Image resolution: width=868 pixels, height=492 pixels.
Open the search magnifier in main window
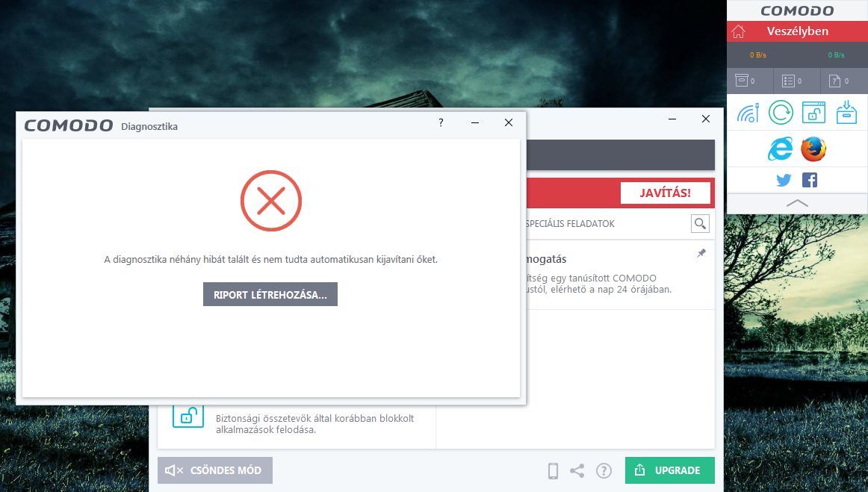700,223
